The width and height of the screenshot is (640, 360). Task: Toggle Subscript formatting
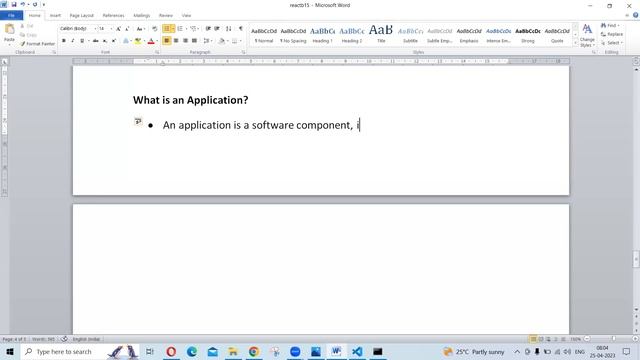[x=105, y=41]
